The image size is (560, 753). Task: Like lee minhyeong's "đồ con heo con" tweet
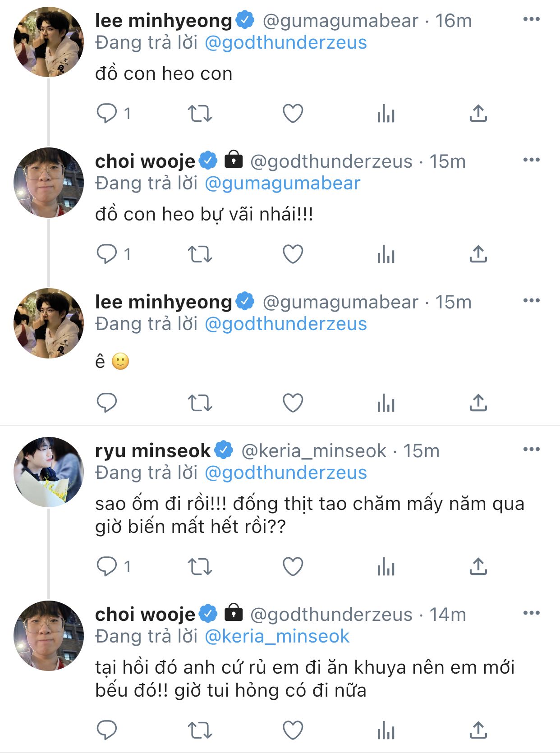(293, 113)
